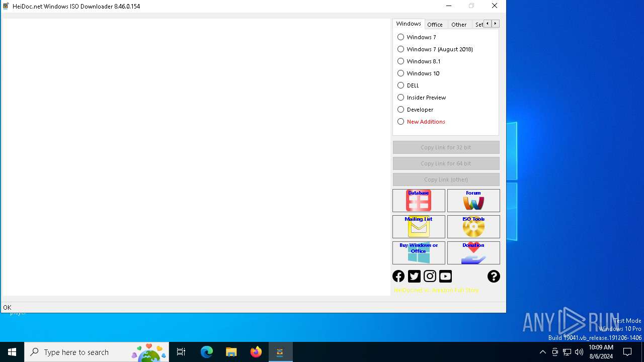Image resolution: width=644 pixels, height=362 pixels.
Task: Open the Facebook social icon
Action: (x=398, y=276)
